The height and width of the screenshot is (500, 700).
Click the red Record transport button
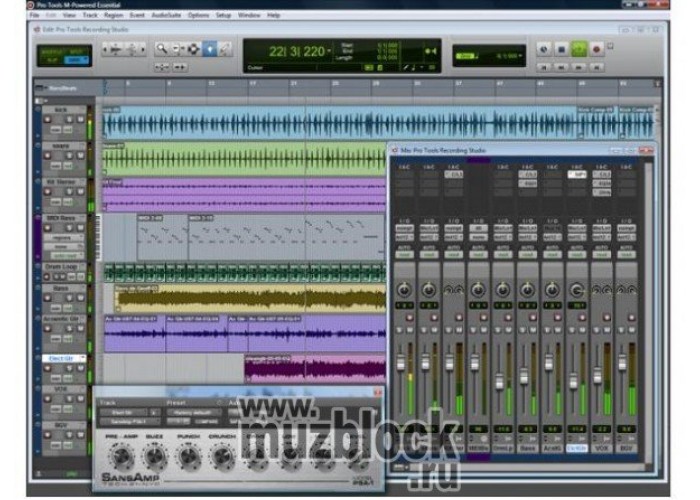point(596,49)
